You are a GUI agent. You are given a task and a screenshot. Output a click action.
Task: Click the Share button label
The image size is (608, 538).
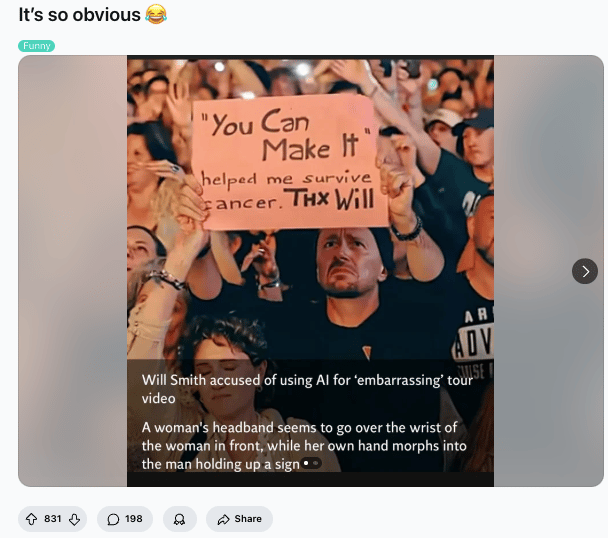(248, 519)
